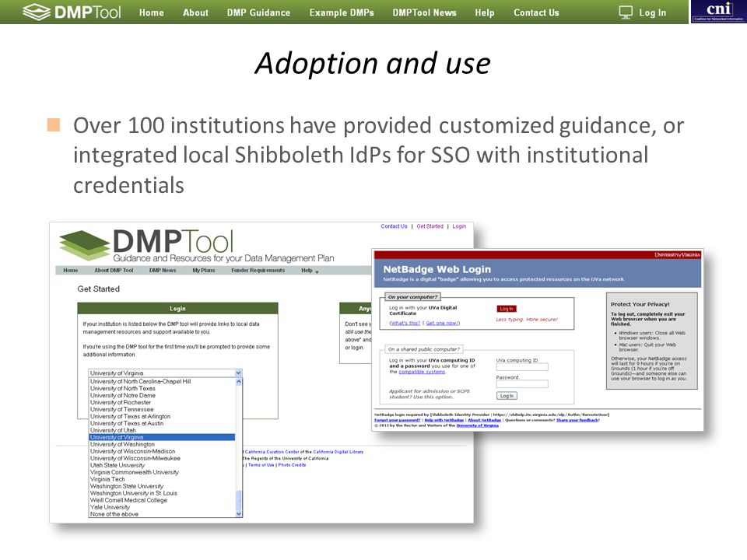The image size is (747, 560).
Task: Choose University of Notre Dame
Action: (x=123, y=395)
